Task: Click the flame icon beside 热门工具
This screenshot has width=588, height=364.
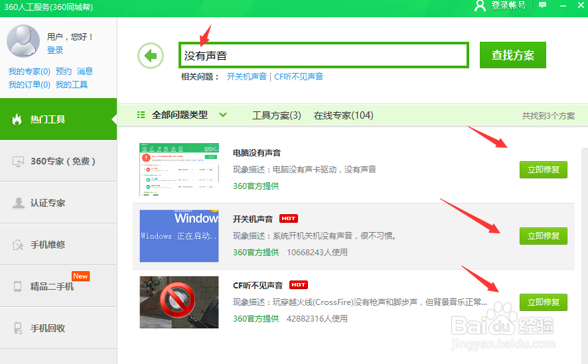Action: coord(17,119)
